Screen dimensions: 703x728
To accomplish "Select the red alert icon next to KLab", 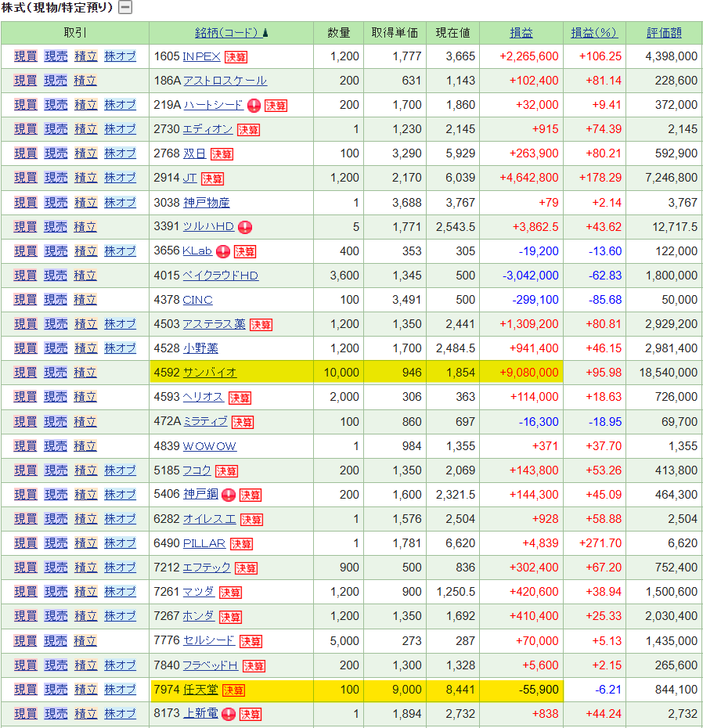I will tap(222, 251).
